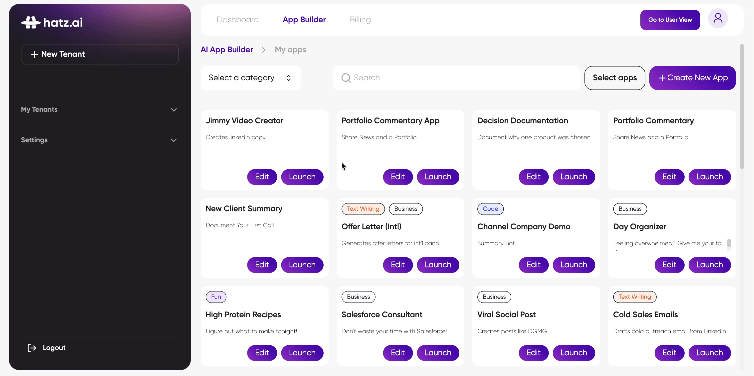Click the plus icon in New Tenant

coord(34,54)
